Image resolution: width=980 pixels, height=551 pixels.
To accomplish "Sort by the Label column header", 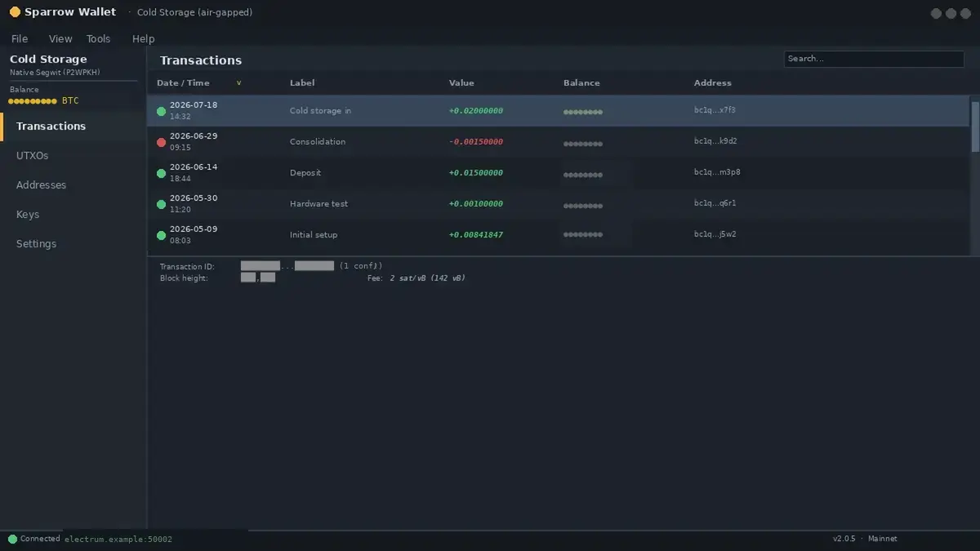I will pos(302,83).
